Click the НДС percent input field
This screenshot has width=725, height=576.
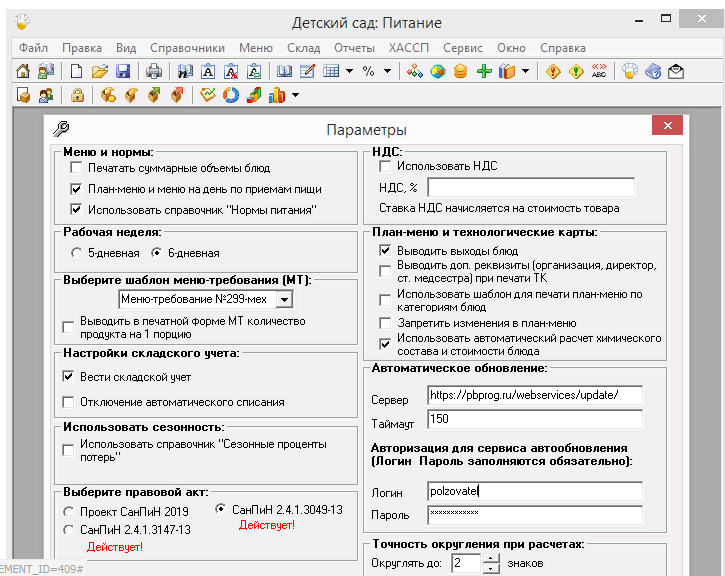531,188
